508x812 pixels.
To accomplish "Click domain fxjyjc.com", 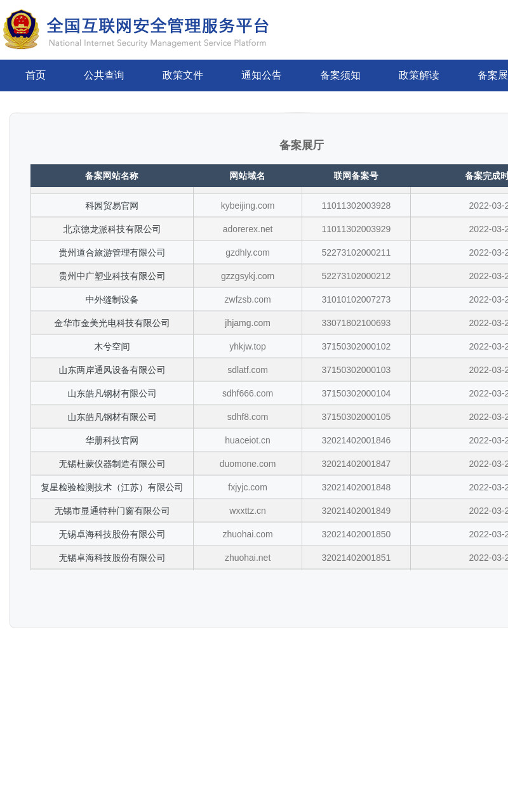I will pos(248,487).
